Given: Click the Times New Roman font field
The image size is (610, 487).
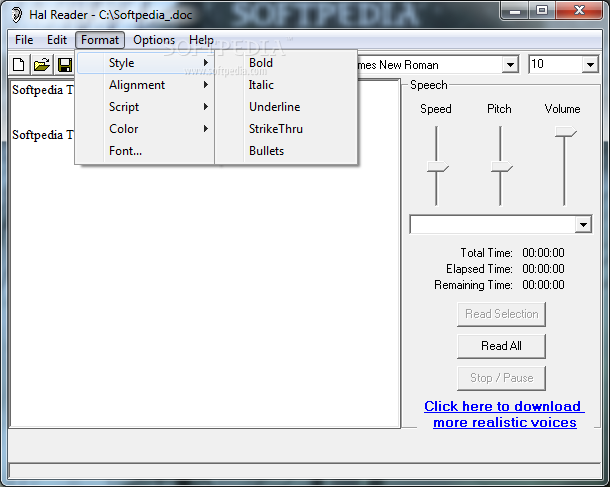Looking at the screenshot, I should [x=429, y=65].
